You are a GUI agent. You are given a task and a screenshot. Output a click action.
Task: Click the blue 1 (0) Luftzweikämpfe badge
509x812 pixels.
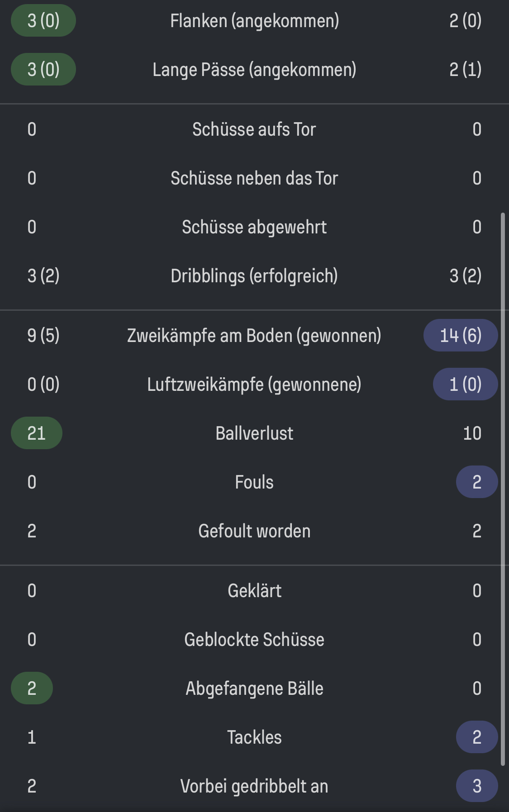[x=465, y=385]
